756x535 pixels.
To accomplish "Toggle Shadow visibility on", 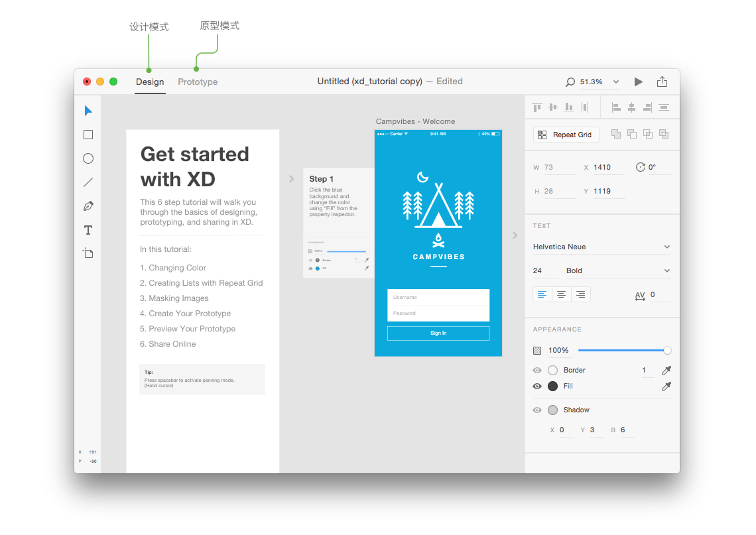I will coord(537,410).
